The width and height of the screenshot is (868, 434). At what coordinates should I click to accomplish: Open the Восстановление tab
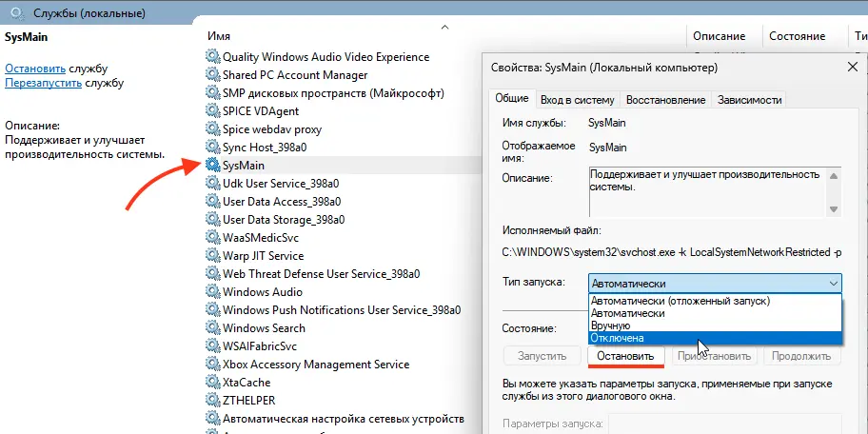tap(665, 100)
